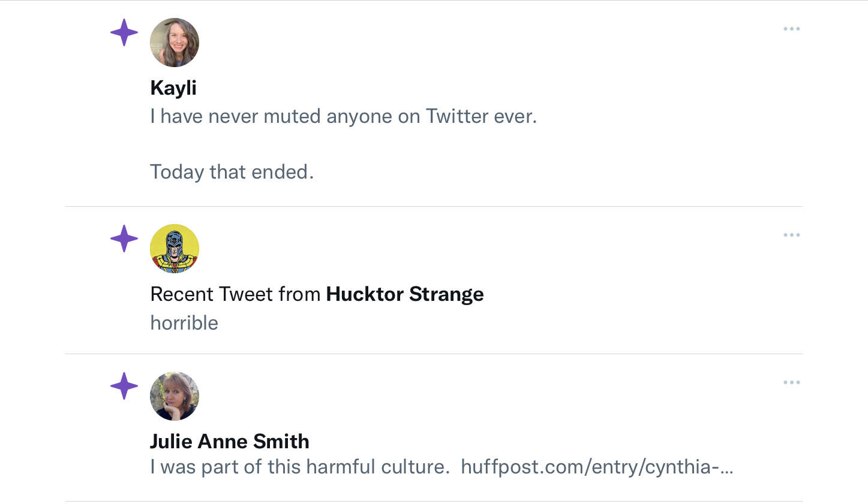Open the tweet text 'horrible'
The width and height of the screenshot is (868, 504).
184,323
